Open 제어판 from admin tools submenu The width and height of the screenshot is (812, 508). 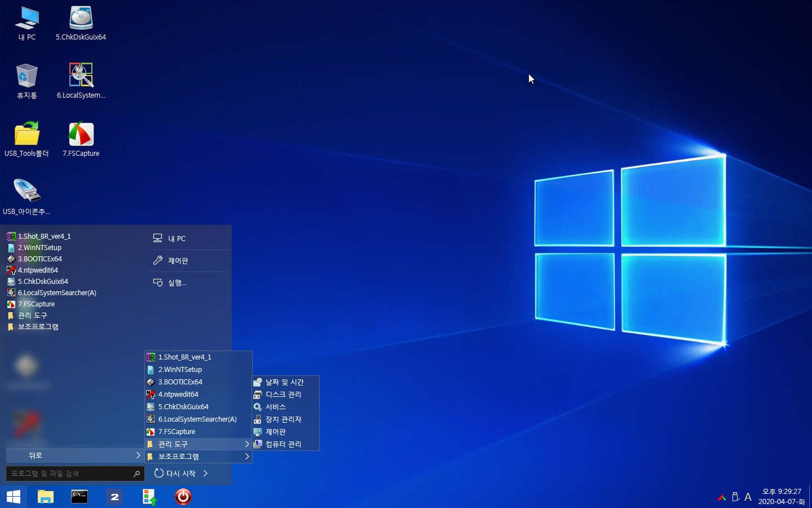pyautogui.click(x=285, y=432)
